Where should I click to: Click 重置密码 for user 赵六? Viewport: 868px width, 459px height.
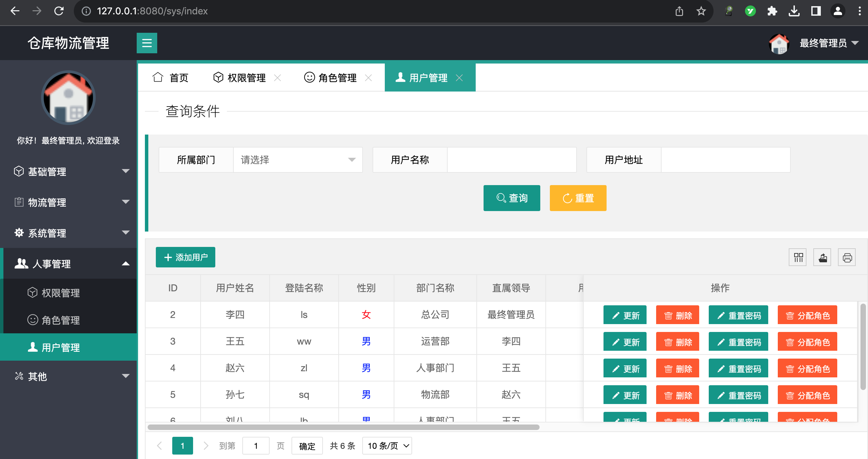[738, 368]
